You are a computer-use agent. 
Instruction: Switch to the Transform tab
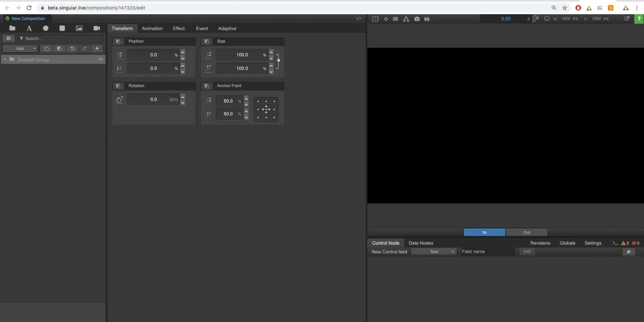(122, 29)
